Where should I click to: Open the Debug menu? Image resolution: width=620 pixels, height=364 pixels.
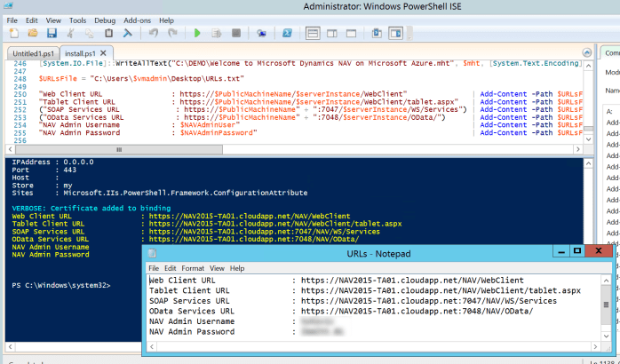tap(104, 19)
